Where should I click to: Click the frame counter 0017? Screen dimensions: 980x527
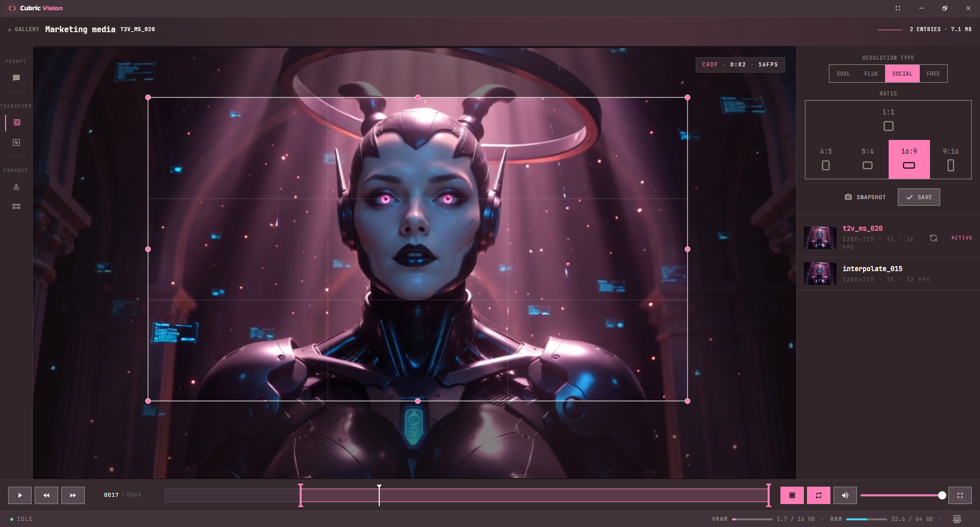tap(111, 495)
